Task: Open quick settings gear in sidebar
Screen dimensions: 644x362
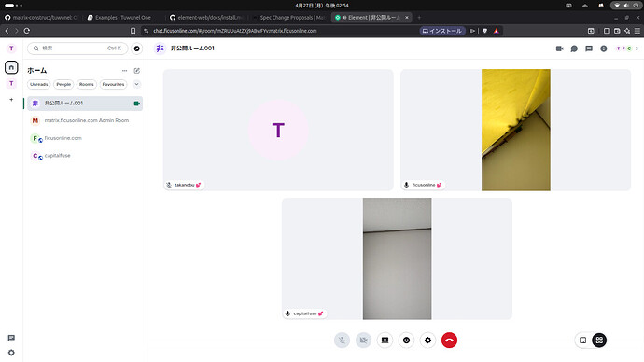Action: pos(11,353)
